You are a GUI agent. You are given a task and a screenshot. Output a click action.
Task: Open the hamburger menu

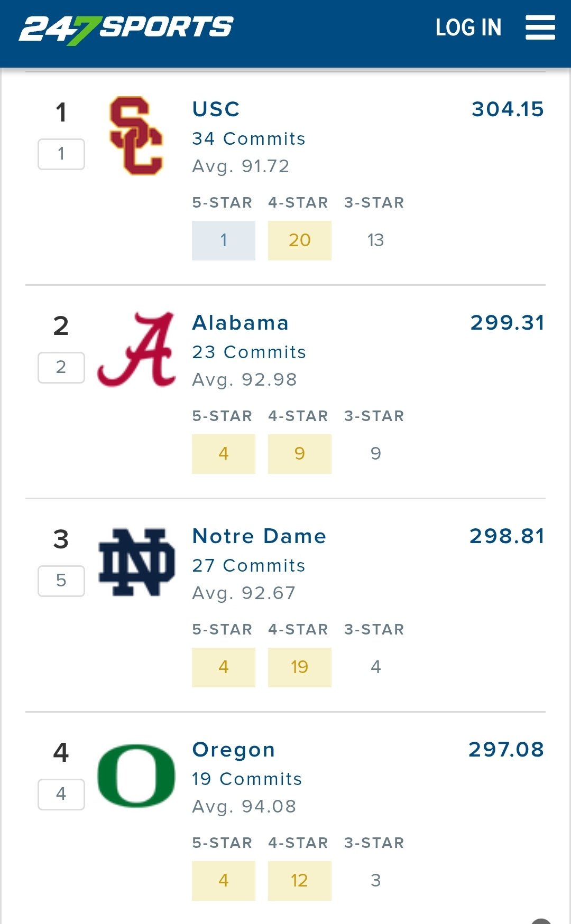coord(540,27)
